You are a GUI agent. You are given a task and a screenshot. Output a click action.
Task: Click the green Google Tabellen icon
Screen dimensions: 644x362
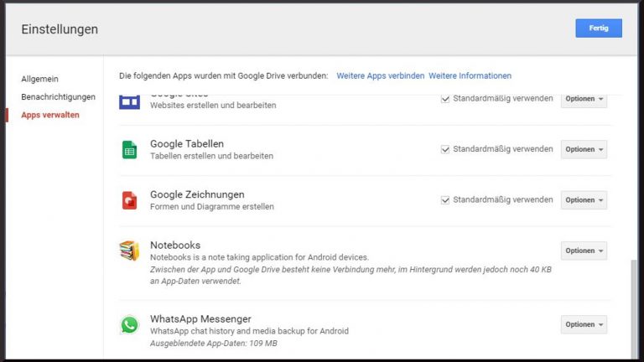[129, 150]
